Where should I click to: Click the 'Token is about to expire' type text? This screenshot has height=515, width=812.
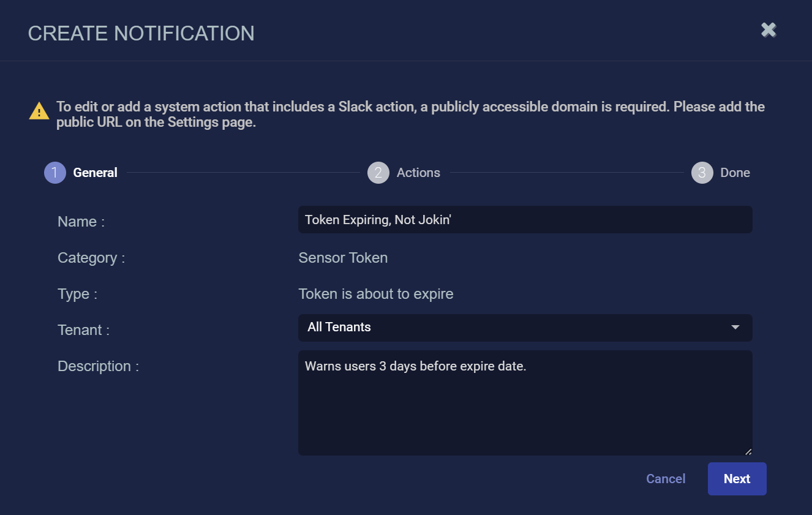(375, 294)
